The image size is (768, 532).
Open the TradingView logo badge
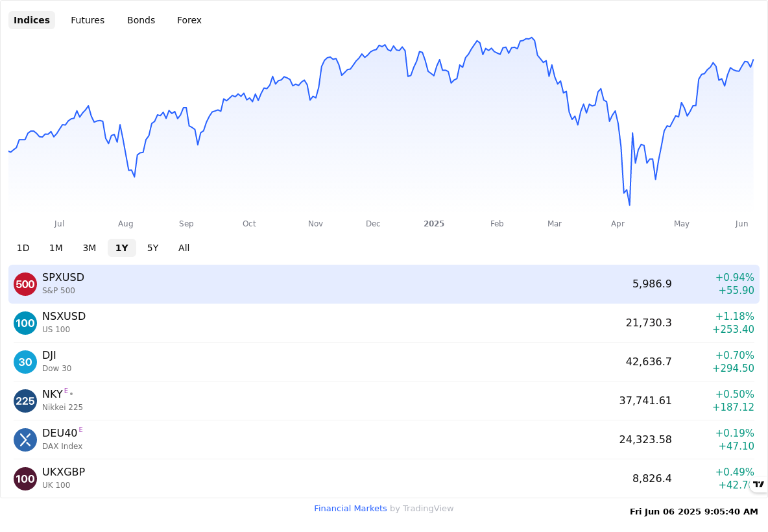(x=759, y=485)
